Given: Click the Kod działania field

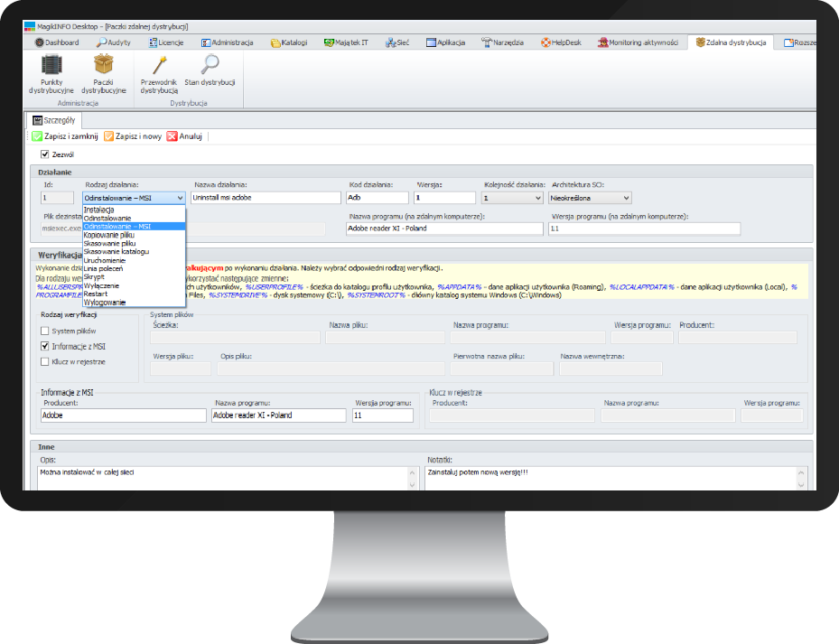Looking at the screenshot, I should [378, 198].
